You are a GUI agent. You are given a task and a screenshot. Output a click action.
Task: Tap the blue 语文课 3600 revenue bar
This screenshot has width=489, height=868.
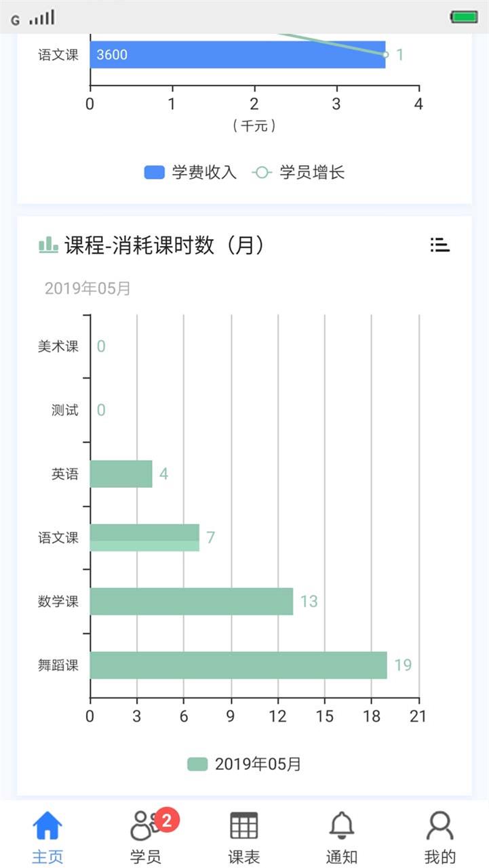point(237,55)
